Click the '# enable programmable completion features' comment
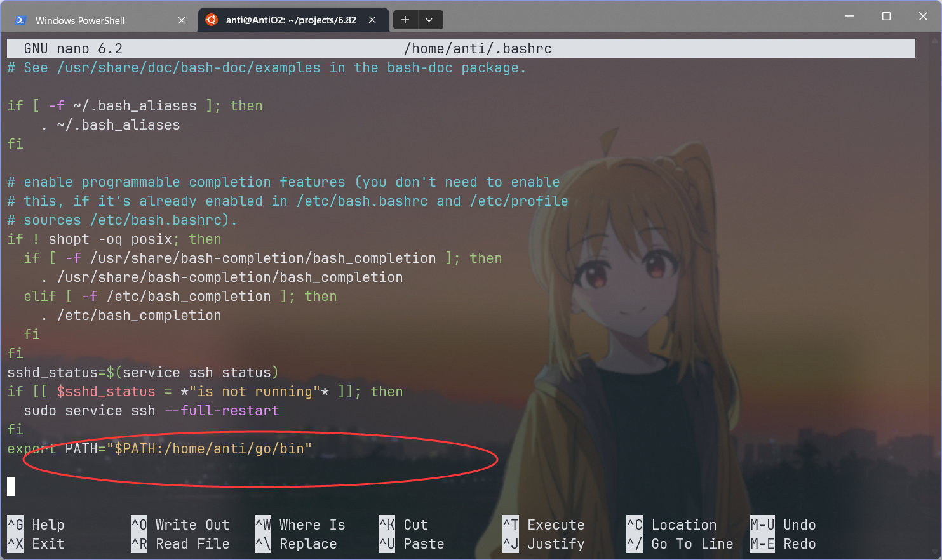The image size is (942, 560). 283,182
